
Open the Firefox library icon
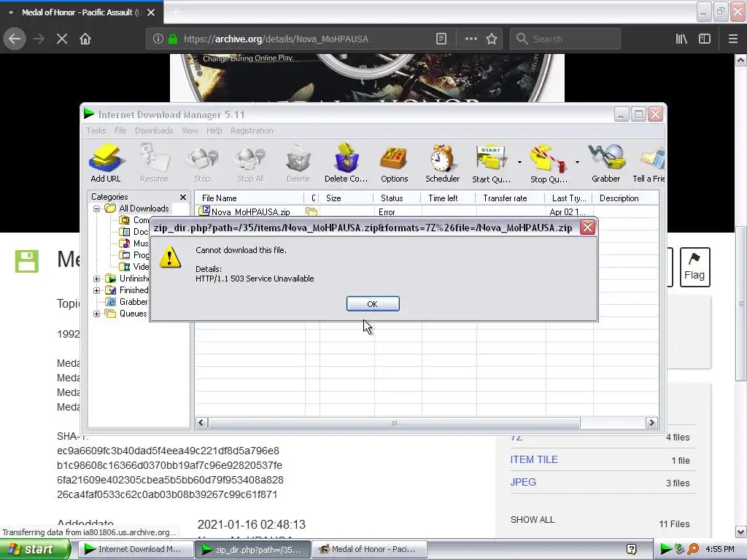[681, 39]
